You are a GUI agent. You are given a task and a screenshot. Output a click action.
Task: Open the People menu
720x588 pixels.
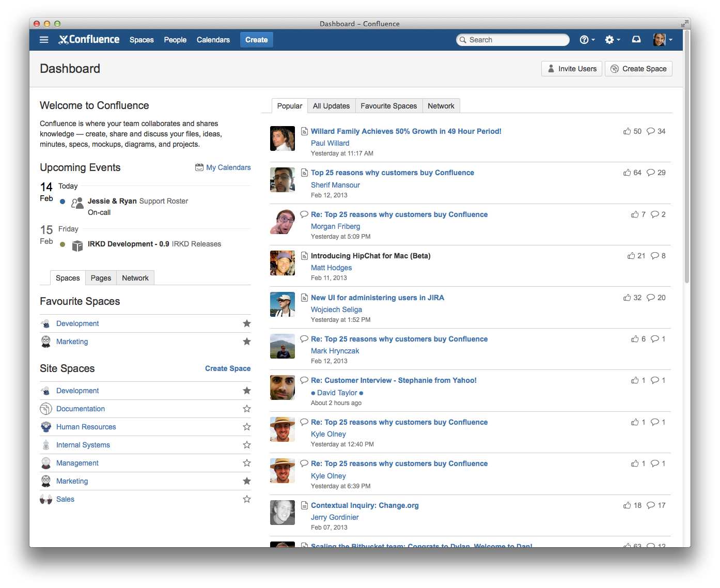175,40
